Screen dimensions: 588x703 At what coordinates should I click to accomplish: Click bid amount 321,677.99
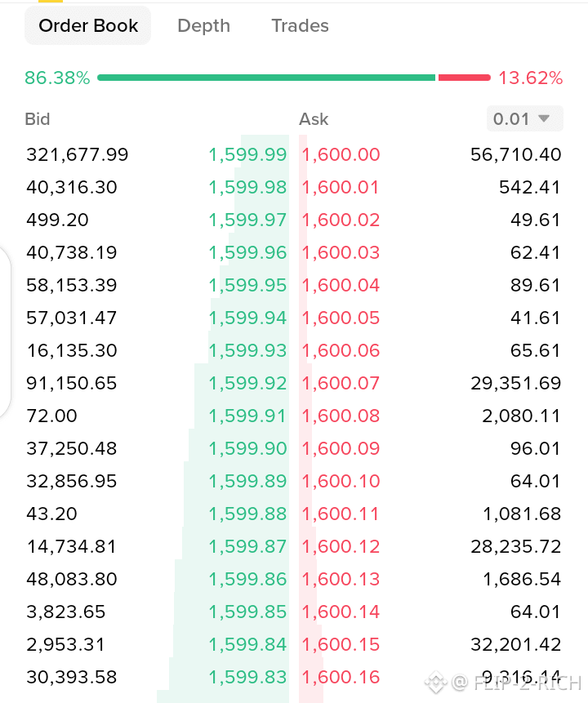(77, 154)
